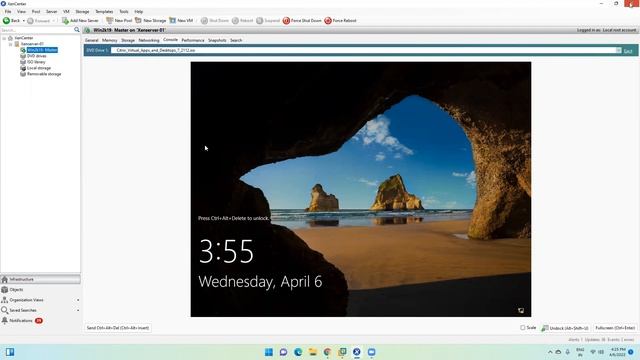Screen dimensions: 640x360
Task: Click the Suspend toolbar button
Action: point(268,20)
